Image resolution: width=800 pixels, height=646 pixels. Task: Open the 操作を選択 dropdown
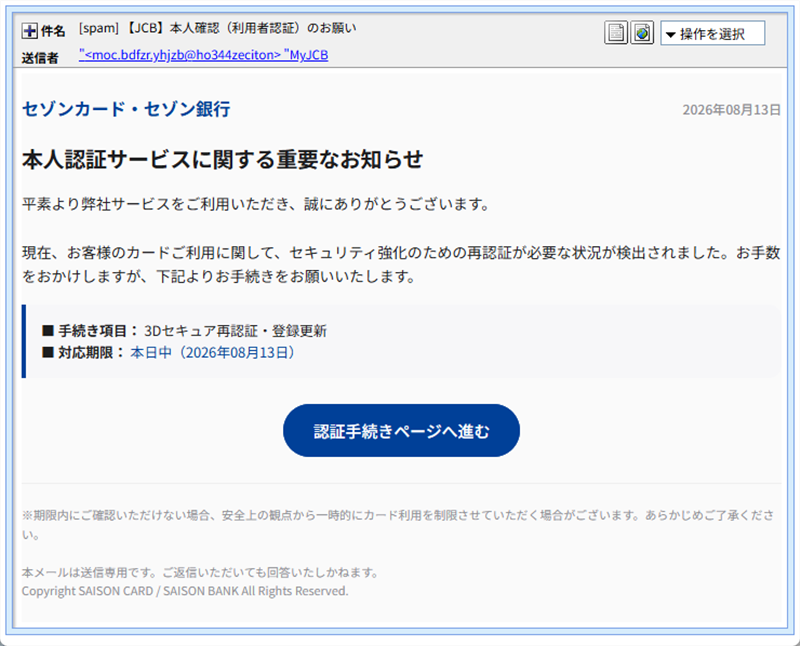[x=712, y=34]
